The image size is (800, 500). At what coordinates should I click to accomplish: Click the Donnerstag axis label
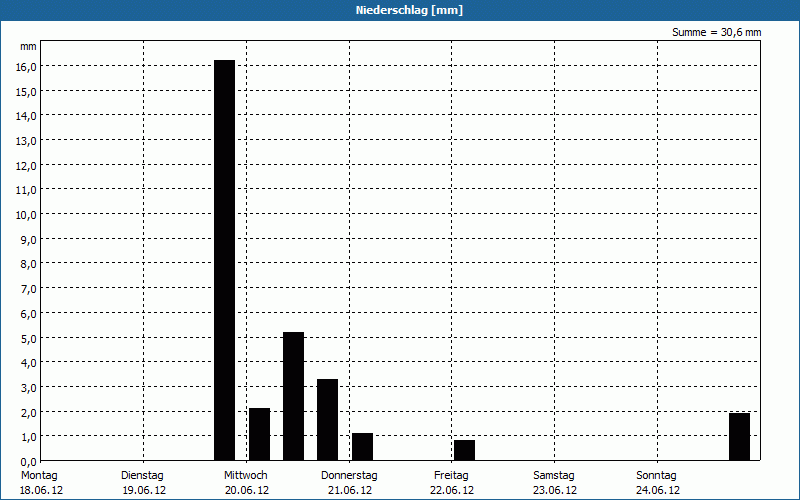tap(349, 476)
